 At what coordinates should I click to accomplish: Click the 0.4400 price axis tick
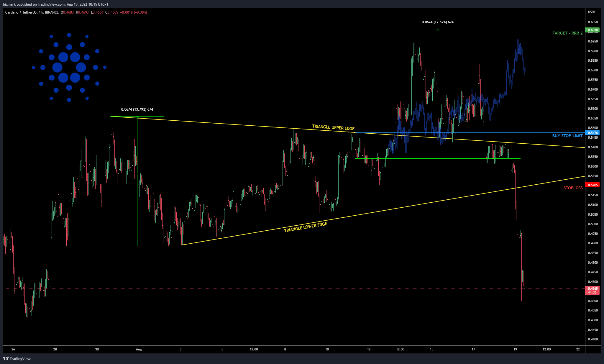coord(593,339)
